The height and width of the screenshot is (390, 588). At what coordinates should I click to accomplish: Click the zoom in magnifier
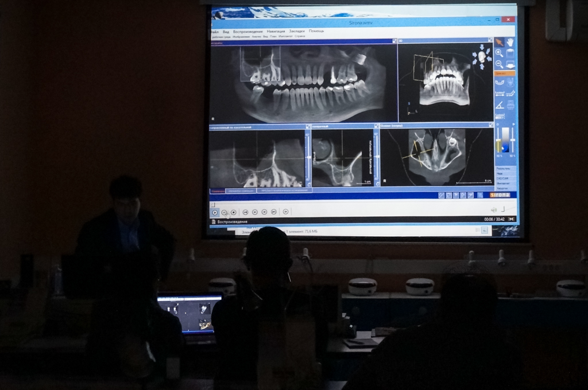point(500,53)
